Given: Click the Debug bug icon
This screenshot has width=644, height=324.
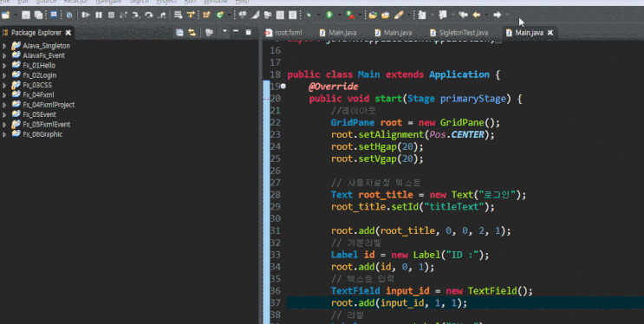Looking at the screenshot, I should point(309,16).
